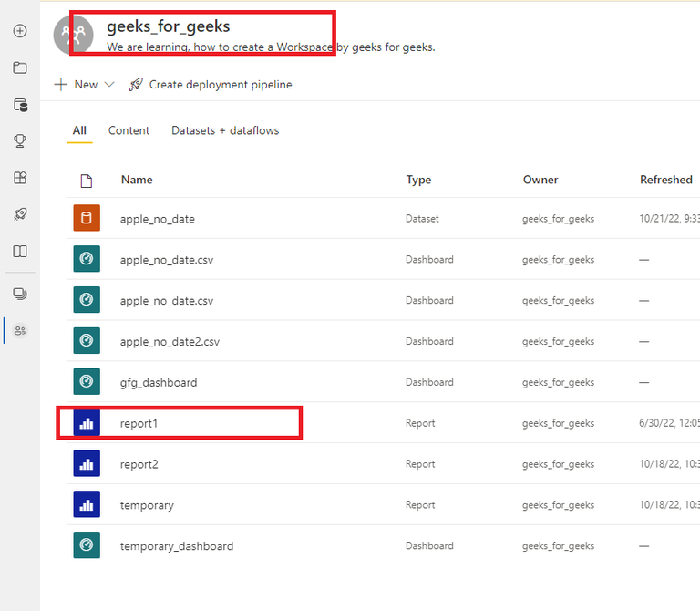Image resolution: width=700 pixels, height=611 pixels.
Task: Click the owner cell in temporary_dashboard row
Action: click(x=558, y=545)
